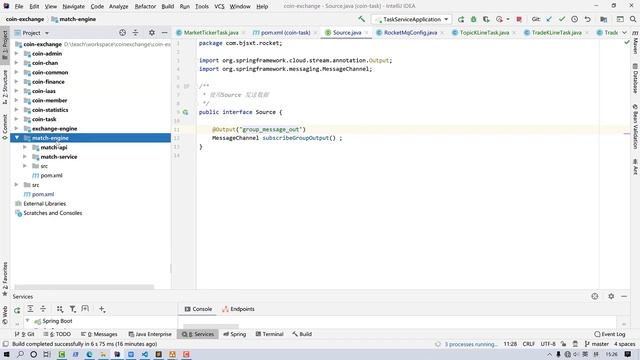The width and height of the screenshot is (640, 360).
Task: Switch to TradeKLineTask.java editor tab
Action: [556, 33]
